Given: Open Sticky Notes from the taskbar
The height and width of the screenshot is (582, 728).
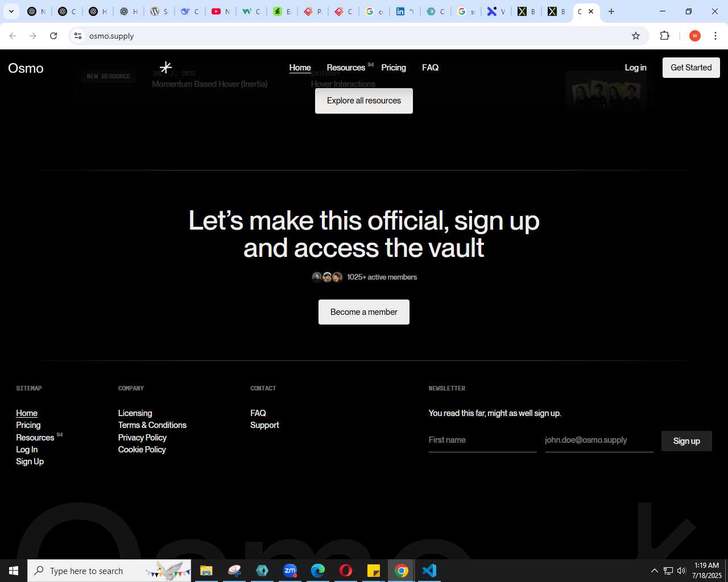Looking at the screenshot, I should 374,571.
